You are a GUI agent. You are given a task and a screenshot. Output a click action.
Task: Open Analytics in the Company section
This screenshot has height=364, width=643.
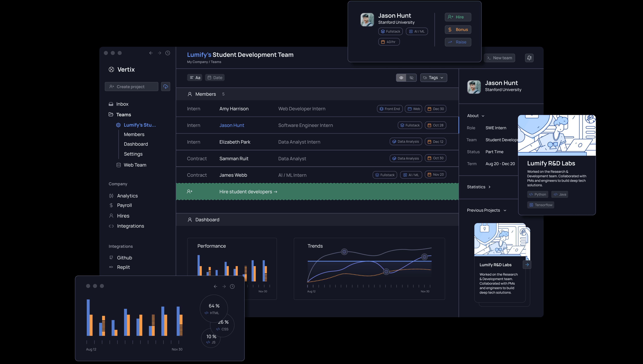pyautogui.click(x=127, y=196)
